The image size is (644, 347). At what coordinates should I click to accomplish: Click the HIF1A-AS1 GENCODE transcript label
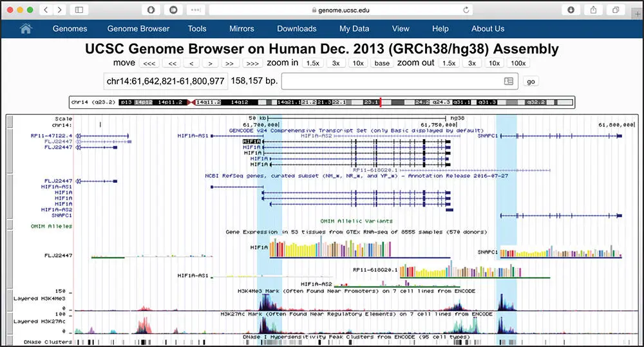pos(193,136)
